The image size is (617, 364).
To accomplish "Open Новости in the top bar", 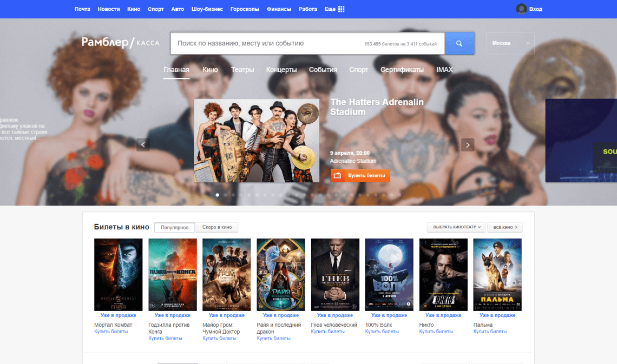I will (x=109, y=9).
